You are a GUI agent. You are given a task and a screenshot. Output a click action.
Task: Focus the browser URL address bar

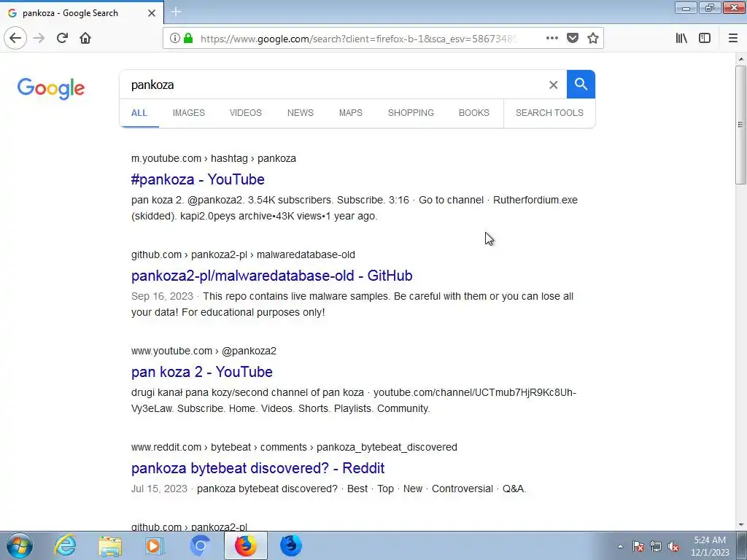[357, 39]
